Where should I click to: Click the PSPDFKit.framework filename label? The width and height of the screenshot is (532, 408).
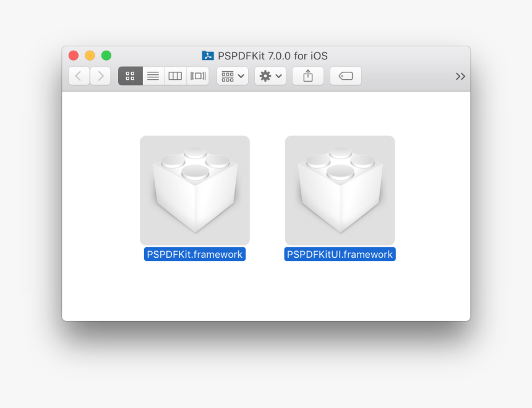(194, 253)
